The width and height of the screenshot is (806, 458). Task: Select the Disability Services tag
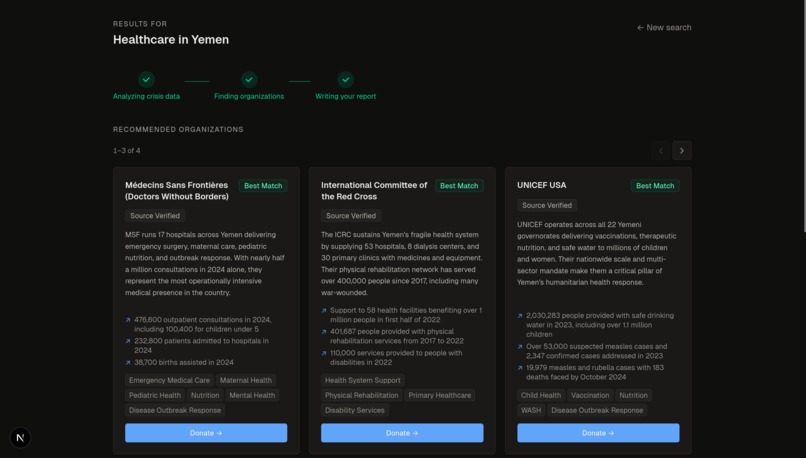tap(354, 410)
